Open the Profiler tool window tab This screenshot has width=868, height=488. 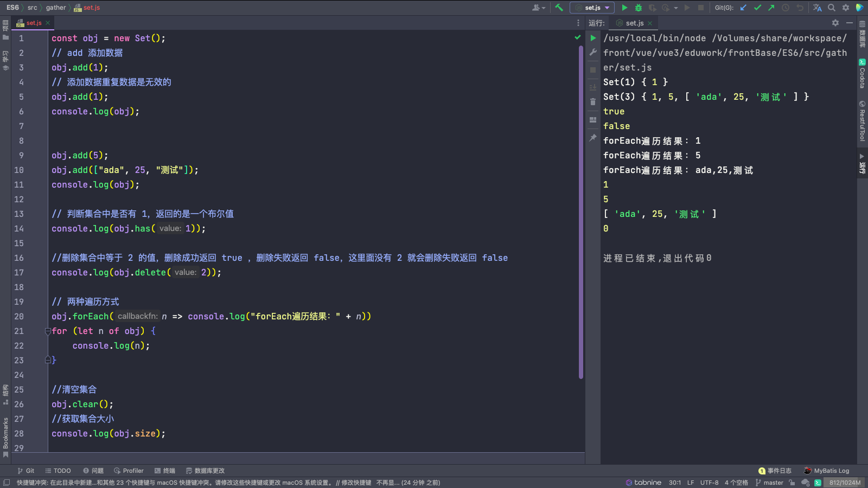[x=129, y=471]
